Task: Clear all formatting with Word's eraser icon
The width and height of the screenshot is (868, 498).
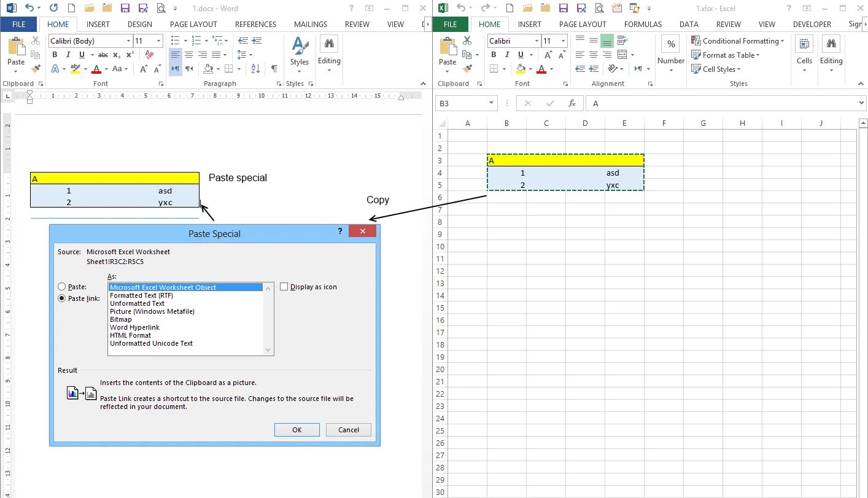Action: pyautogui.click(x=149, y=55)
